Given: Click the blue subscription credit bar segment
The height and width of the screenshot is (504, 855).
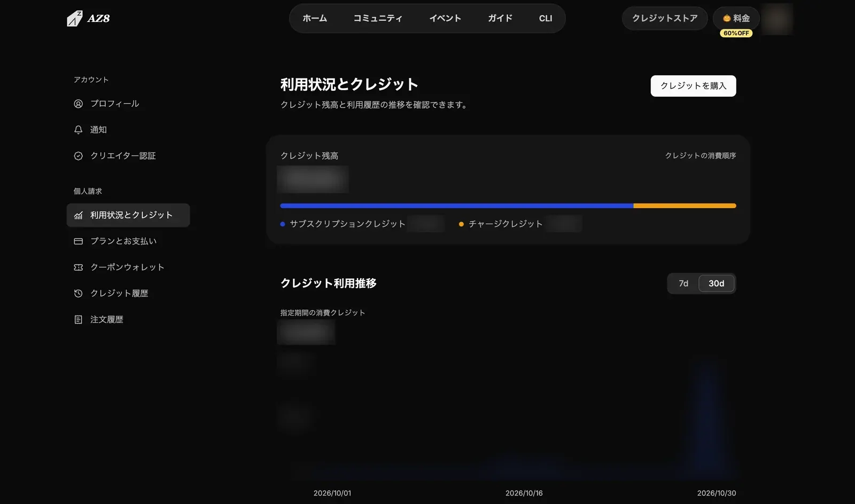Looking at the screenshot, I should (x=457, y=206).
